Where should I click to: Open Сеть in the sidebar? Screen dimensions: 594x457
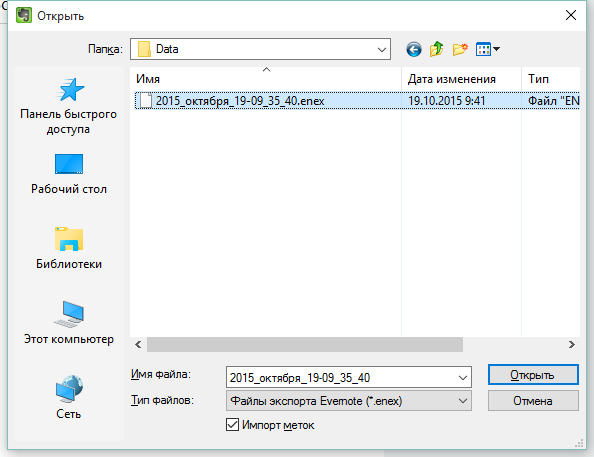69,397
